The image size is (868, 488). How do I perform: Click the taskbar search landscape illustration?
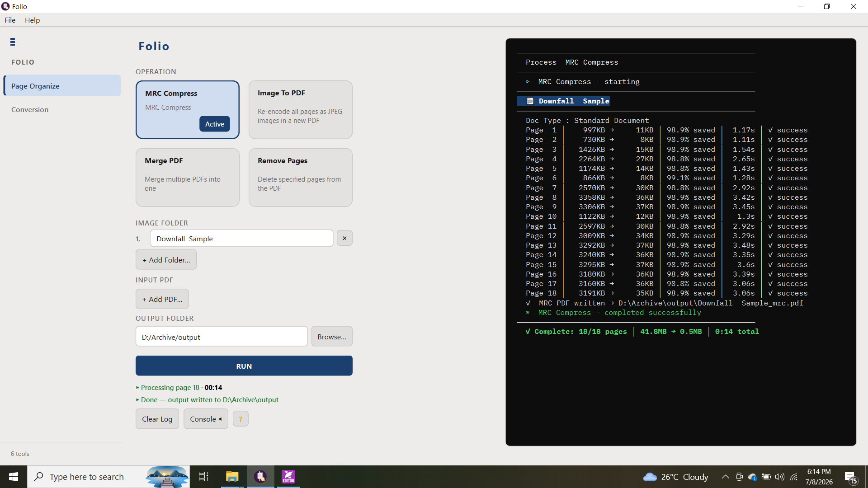[167, 477]
